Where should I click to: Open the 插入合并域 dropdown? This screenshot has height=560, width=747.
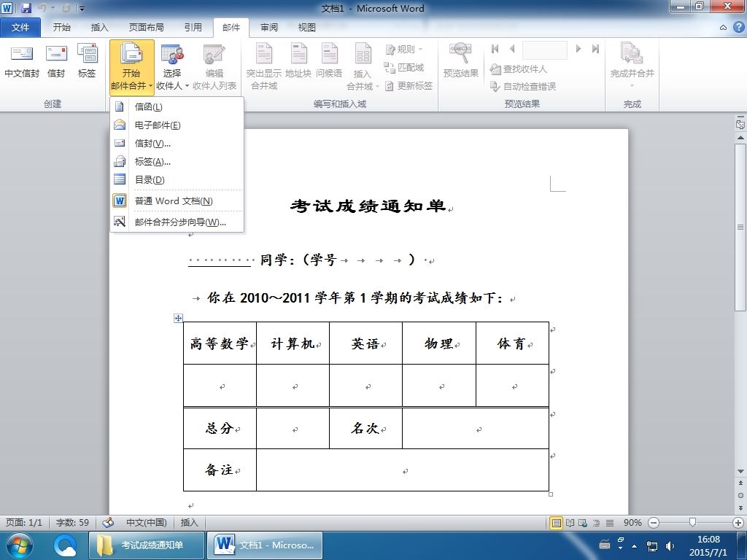click(363, 66)
